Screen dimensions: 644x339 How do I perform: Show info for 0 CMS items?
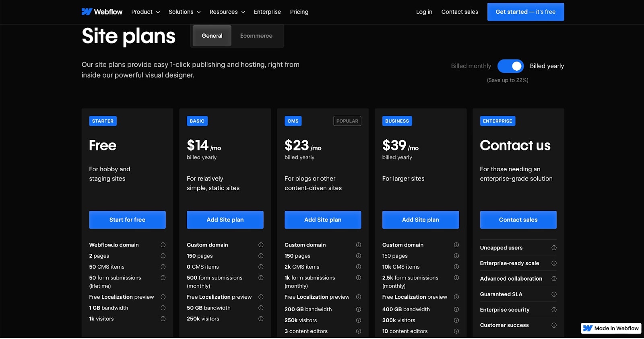point(261,267)
